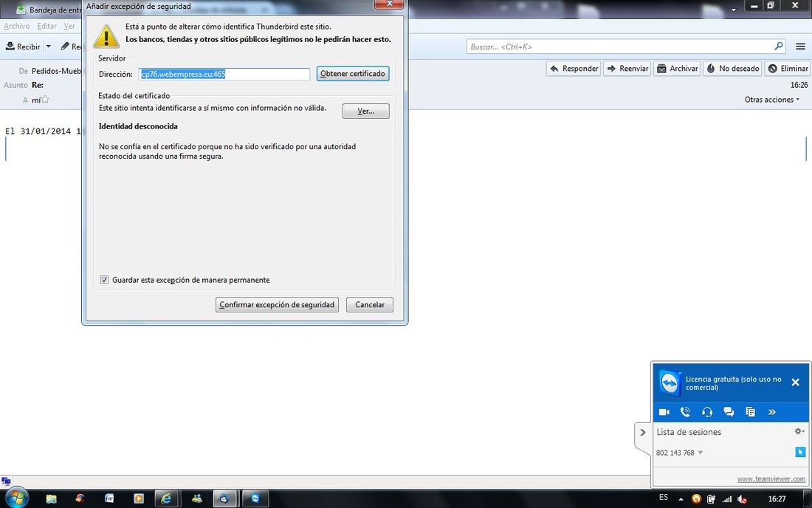
Task: Open the www.teamviewer.com link
Action: coord(771,479)
